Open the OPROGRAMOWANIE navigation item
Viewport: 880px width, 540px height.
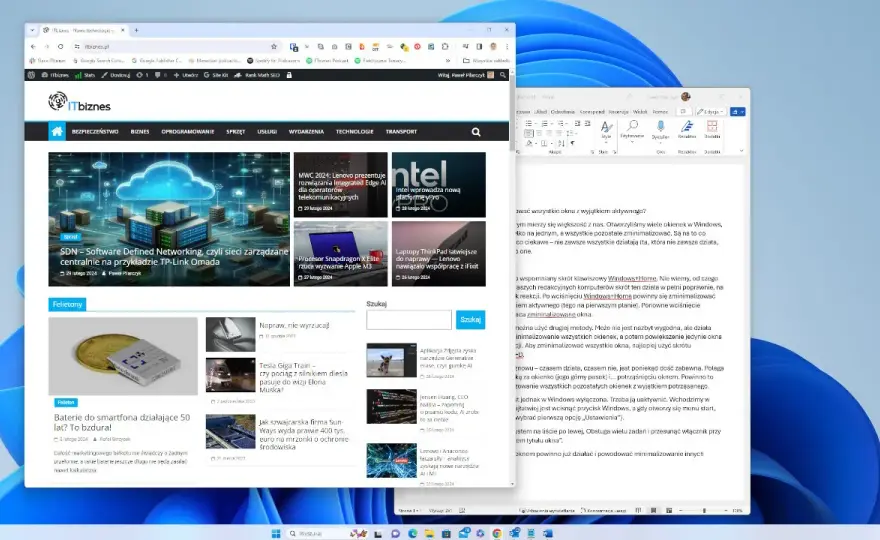point(187,132)
